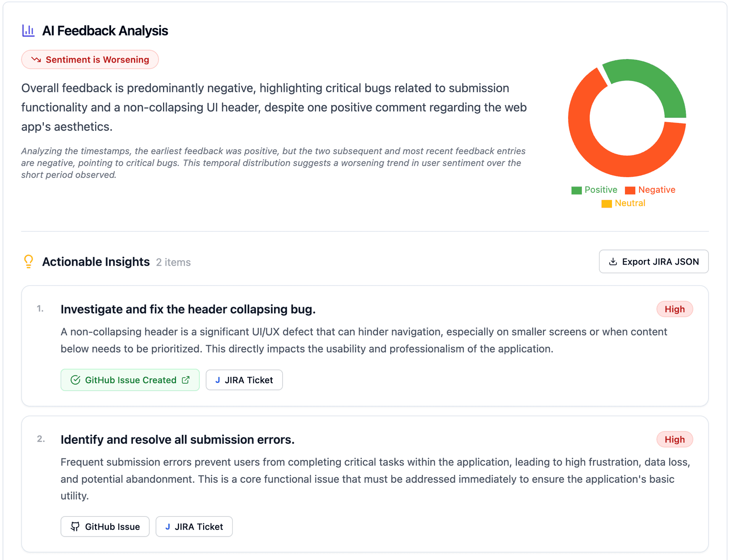The height and width of the screenshot is (560, 733).
Task: Create a JIRA ticket for the submission errors insight
Action: coord(194,526)
